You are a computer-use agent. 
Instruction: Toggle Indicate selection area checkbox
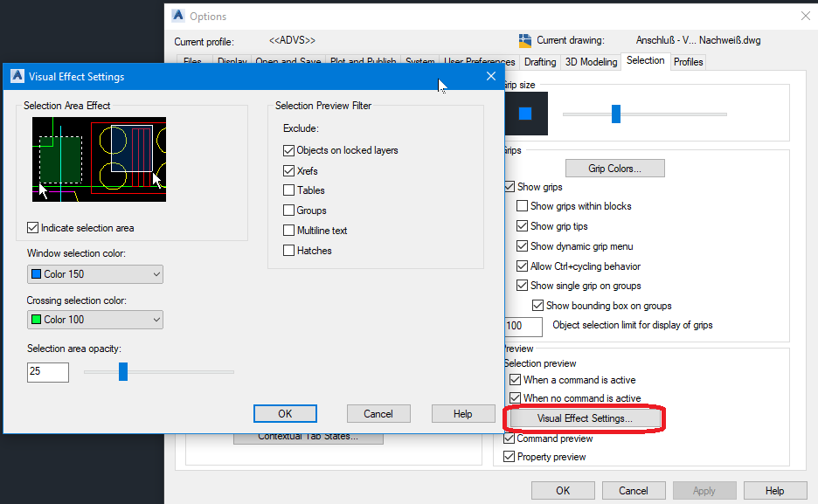point(33,228)
